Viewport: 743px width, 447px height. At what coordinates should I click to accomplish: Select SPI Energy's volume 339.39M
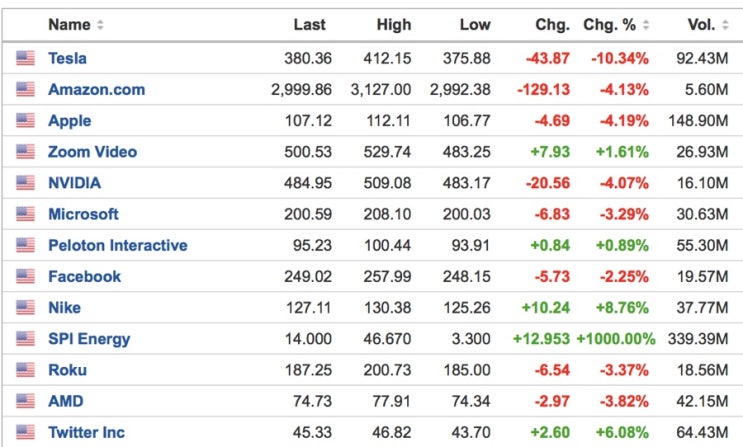tap(698, 339)
